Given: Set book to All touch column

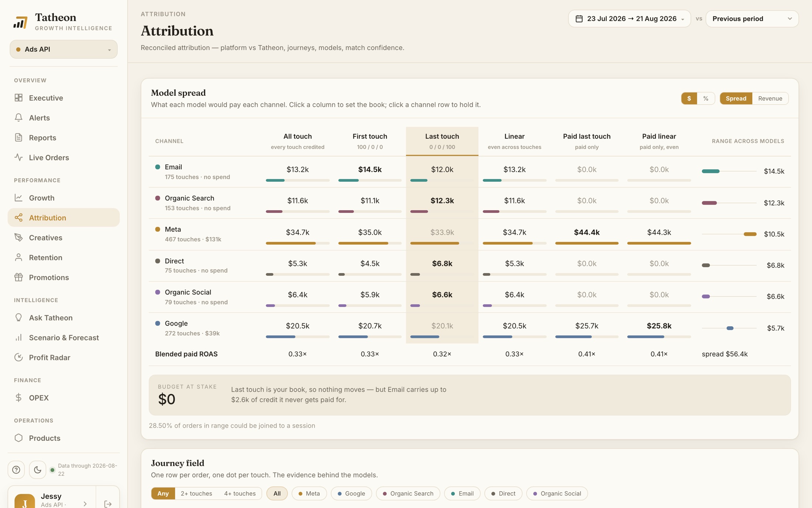Looking at the screenshot, I should (x=297, y=141).
